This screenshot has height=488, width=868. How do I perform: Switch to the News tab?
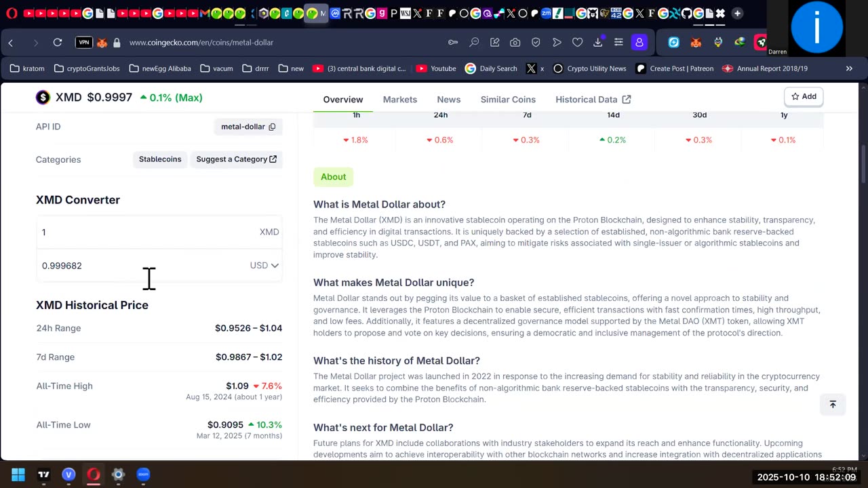coord(449,100)
